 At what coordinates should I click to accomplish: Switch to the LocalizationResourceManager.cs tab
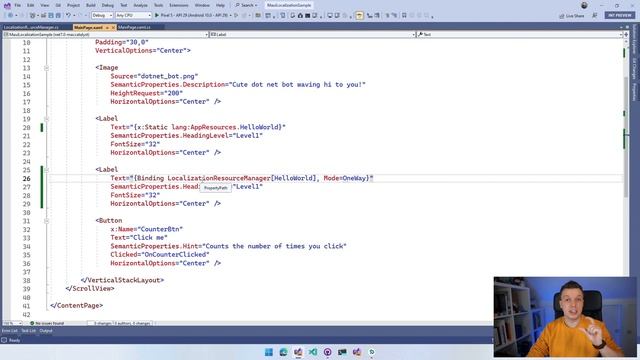point(31,27)
